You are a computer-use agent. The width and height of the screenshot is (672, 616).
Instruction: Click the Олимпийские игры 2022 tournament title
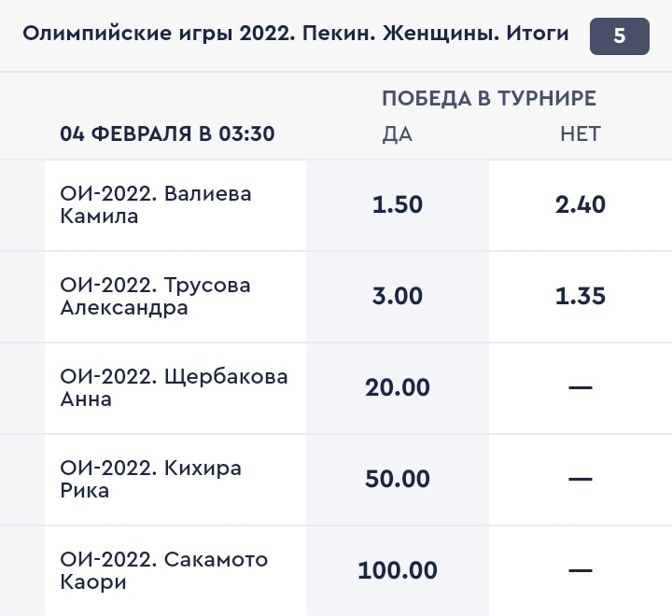pos(295,35)
